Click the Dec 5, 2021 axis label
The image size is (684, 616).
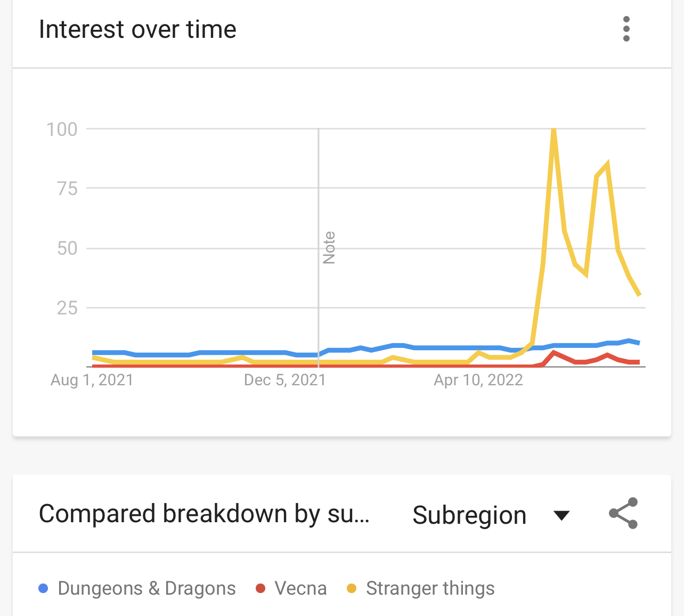click(285, 380)
